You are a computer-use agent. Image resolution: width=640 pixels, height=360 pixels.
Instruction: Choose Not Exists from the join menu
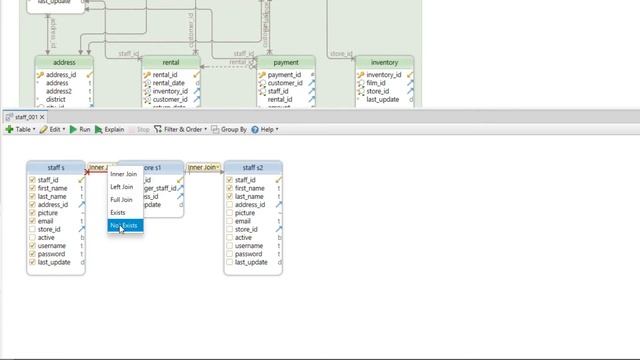tap(125, 225)
